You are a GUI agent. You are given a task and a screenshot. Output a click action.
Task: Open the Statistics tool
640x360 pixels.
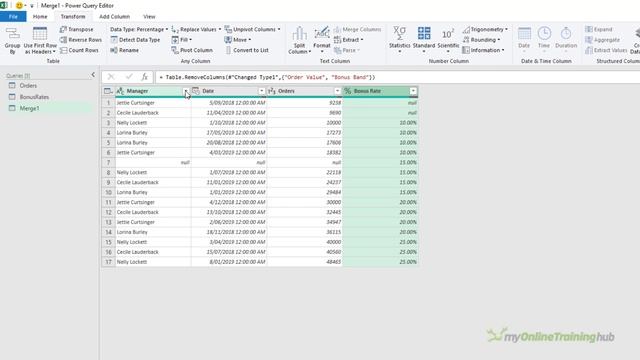399,40
